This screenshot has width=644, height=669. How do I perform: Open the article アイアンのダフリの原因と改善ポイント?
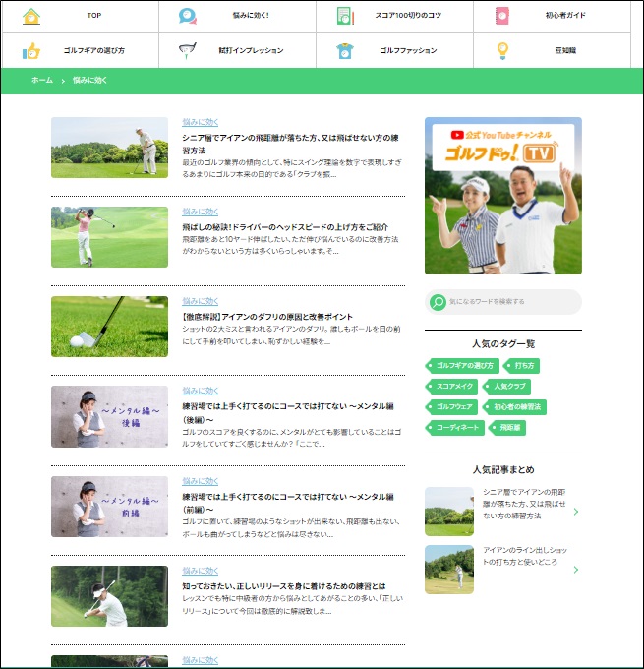pos(267,317)
